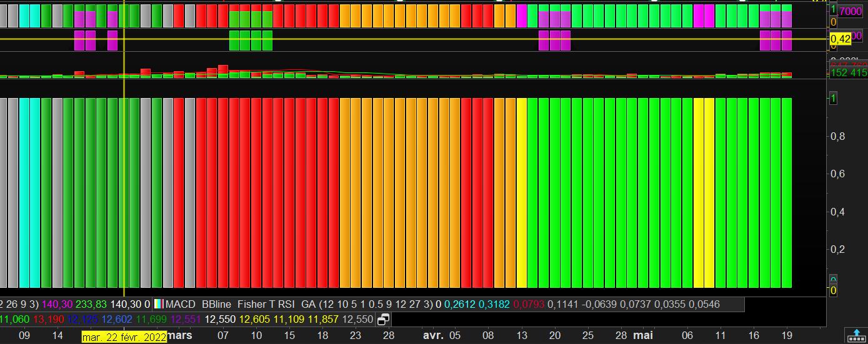Click value 0,2612 in indicator legend

(459, 305)
